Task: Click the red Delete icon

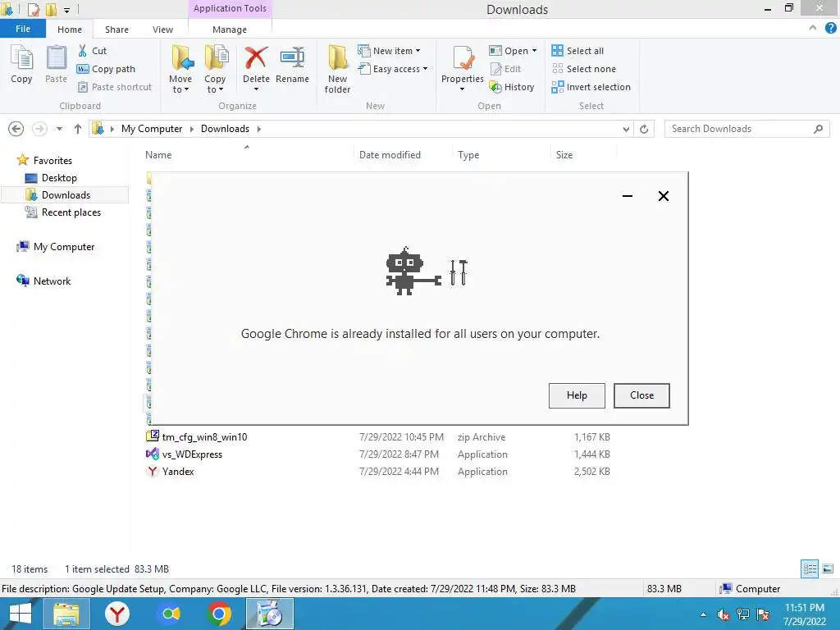Action: point(256,57)
